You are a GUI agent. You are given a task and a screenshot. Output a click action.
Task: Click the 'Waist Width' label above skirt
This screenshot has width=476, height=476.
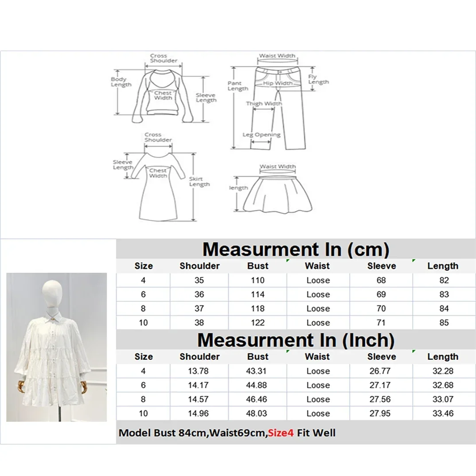[277, 166]
